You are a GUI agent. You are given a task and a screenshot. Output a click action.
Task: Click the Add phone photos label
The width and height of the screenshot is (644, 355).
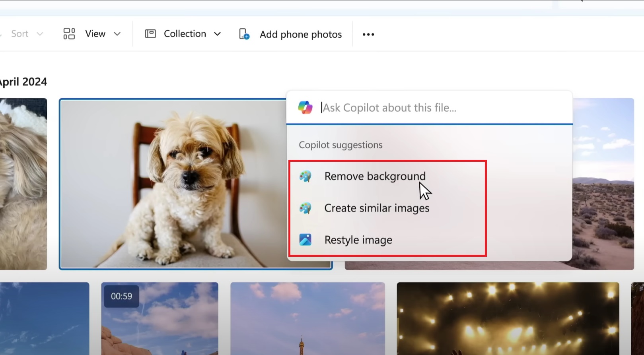pos(301,35)
